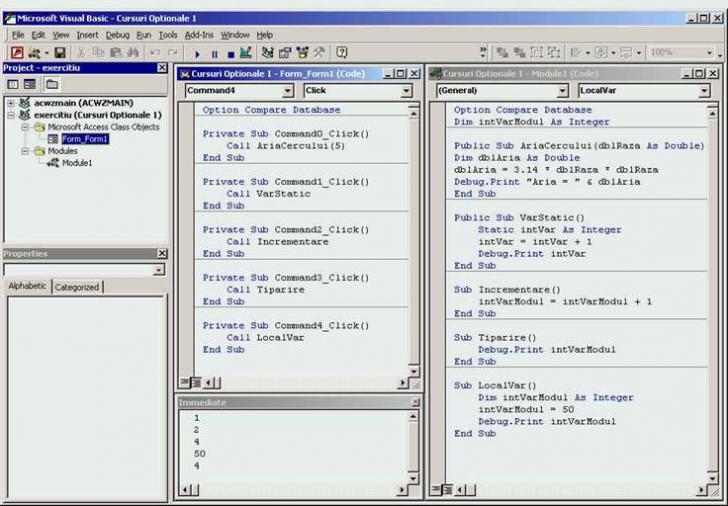
Task: Click the Paste clipboard icon
Action: click(x=116, y=52)
